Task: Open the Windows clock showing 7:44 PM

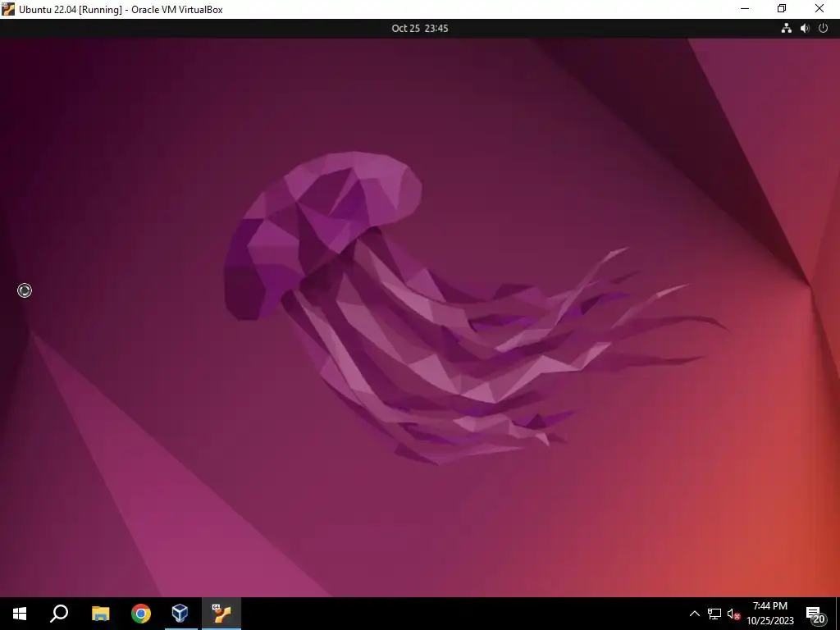Action: coord(769,614)
